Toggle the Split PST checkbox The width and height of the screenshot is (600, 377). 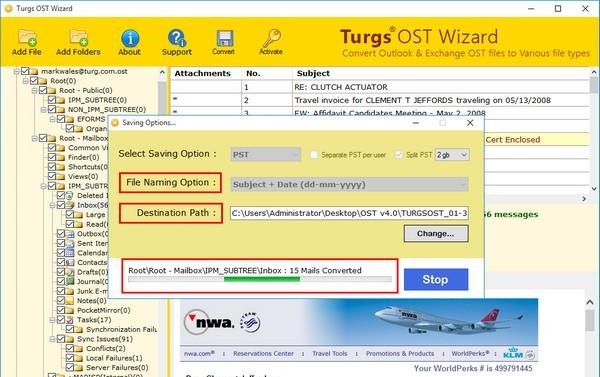click(x=399, y=155)
